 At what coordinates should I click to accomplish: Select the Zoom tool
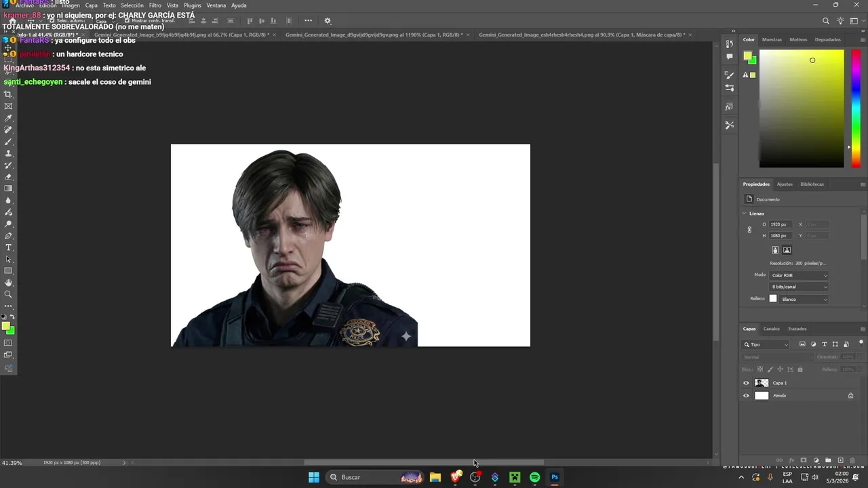click(8, 294)
